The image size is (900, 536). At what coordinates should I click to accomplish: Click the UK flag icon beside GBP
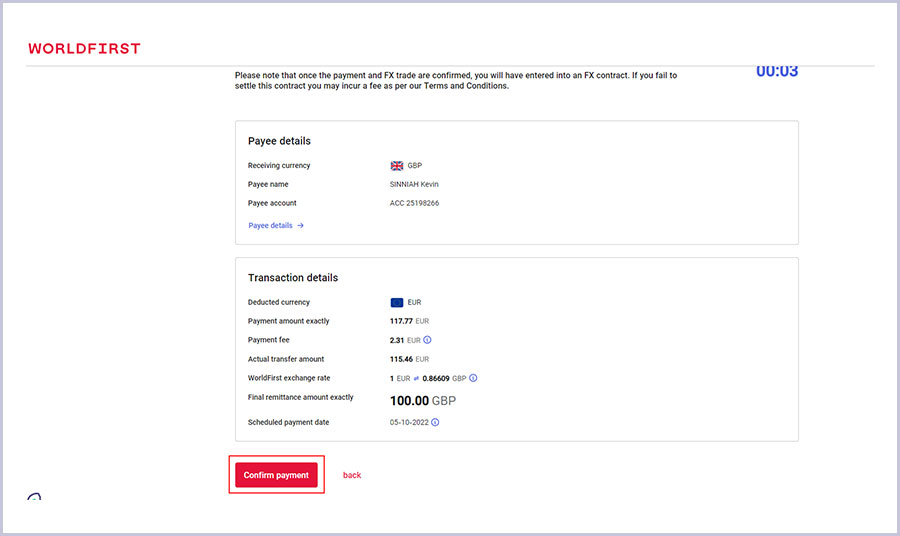[397, 165]
